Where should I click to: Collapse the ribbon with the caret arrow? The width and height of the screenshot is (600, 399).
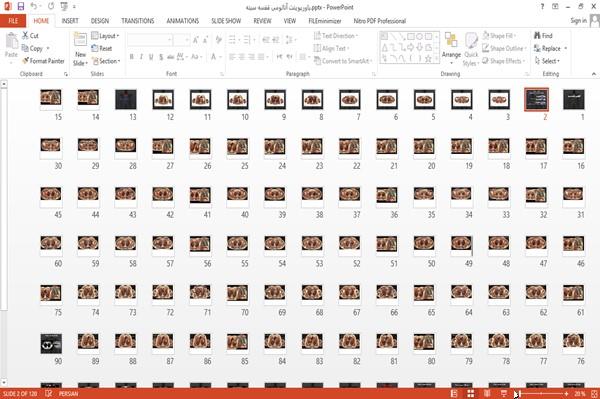(x=593, y=74)
